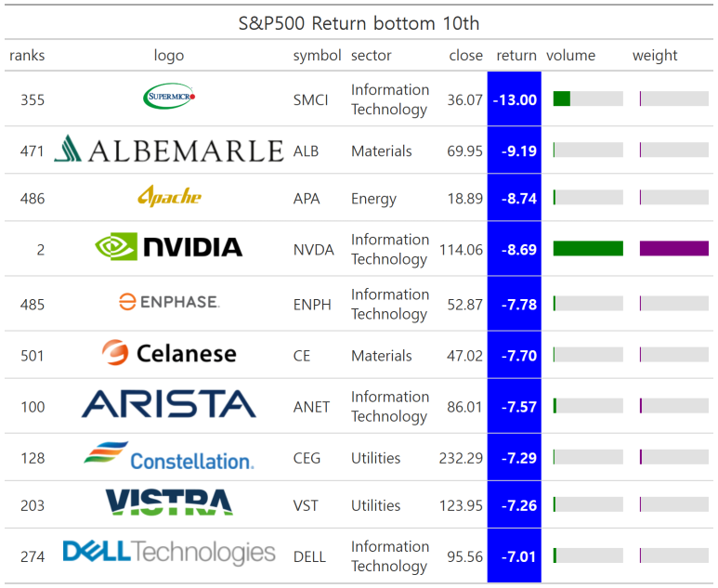This screenshot has height=588, width=718.
Task: Select the -7.57 return cell
Action: 515,406
